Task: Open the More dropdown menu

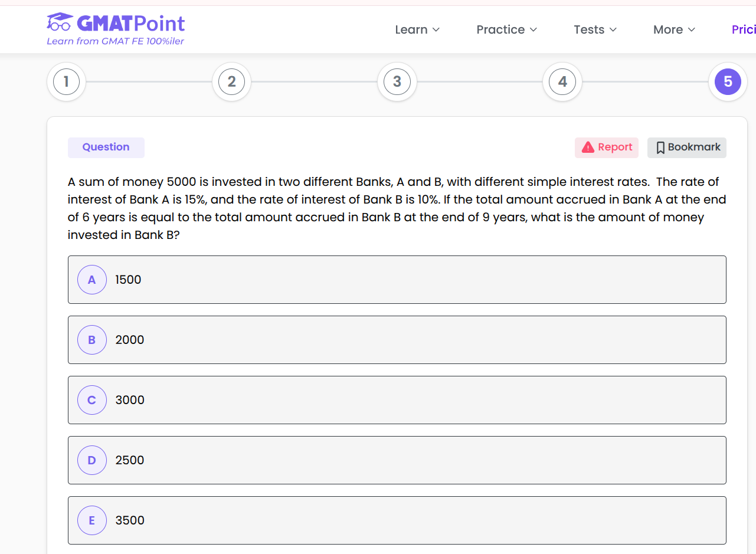Action: tap(674, 29)
